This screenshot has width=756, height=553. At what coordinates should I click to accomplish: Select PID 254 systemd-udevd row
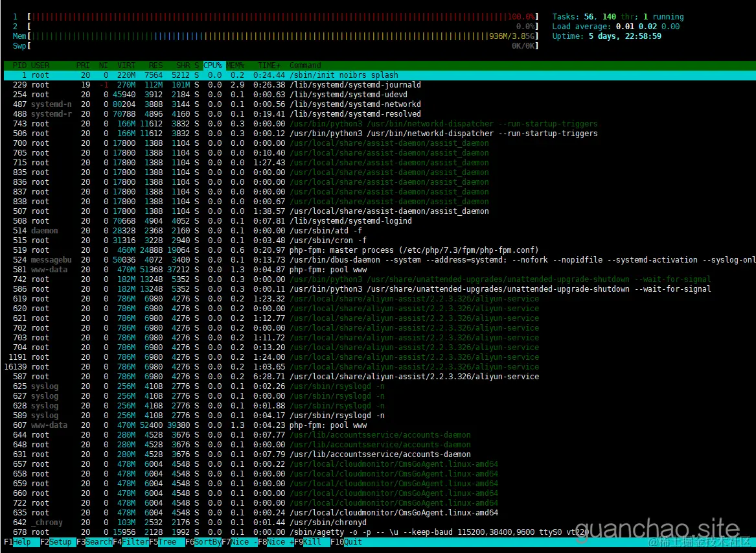pyautogui.click(x=380, y=95)
